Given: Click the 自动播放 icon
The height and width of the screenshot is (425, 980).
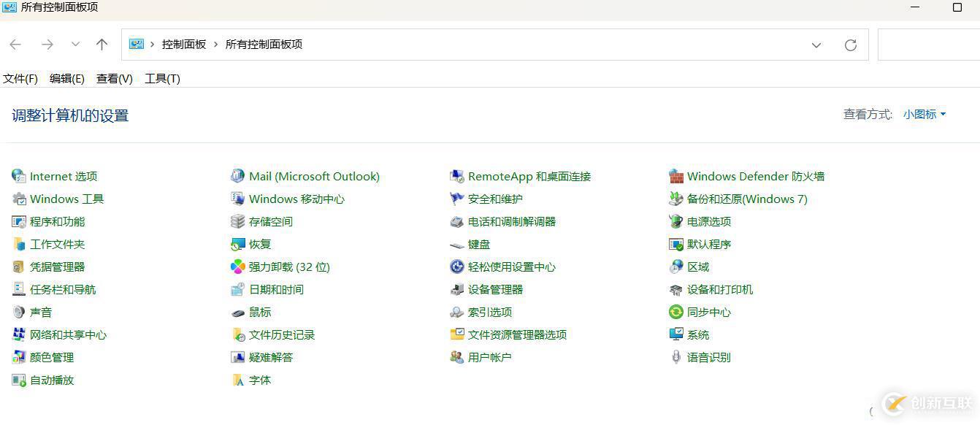Looking at the screenshot, I should tap(18, 380).
